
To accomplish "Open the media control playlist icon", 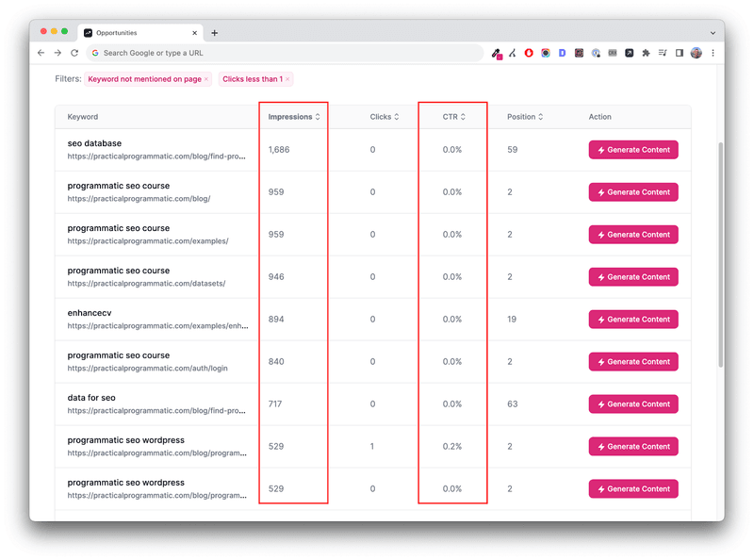I will click(663, 53).
